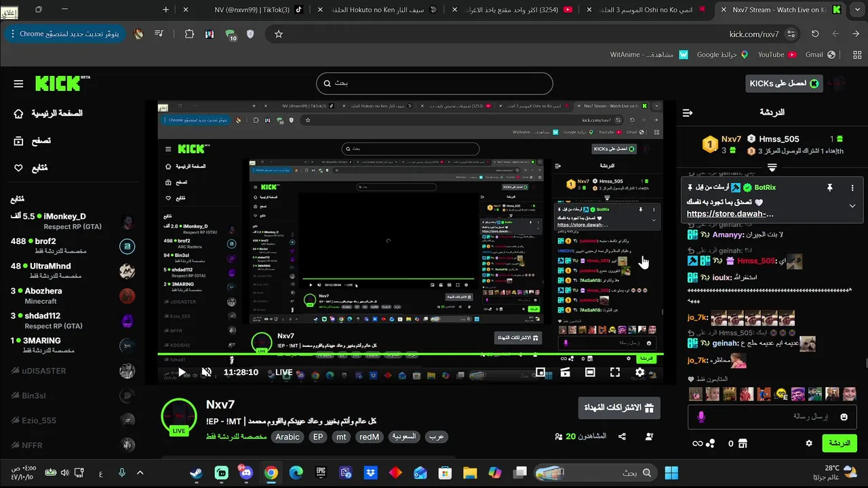Click the purple microphone in chat input
This screenshot has height=488, width=868.
701,417
